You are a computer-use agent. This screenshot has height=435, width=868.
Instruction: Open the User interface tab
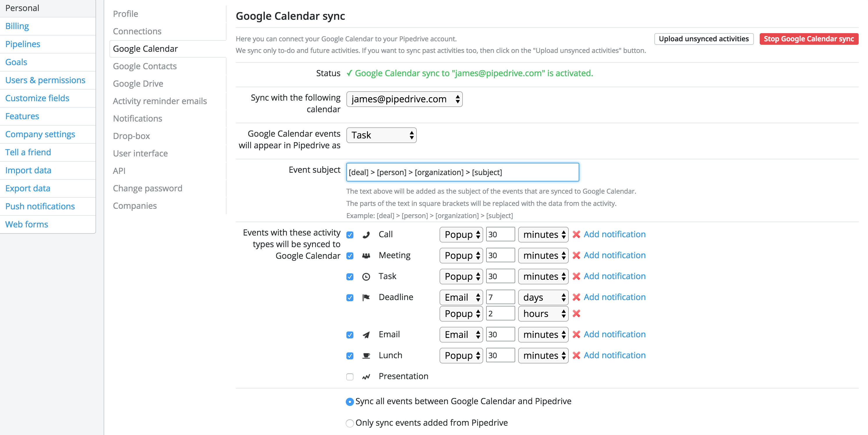tap(140, 154)
